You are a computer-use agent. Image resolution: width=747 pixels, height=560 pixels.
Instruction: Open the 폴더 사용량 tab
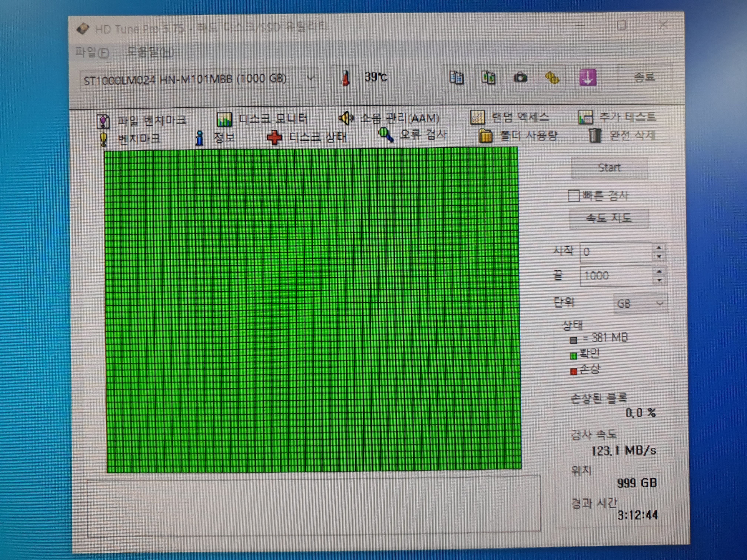[x=518, y=136]
